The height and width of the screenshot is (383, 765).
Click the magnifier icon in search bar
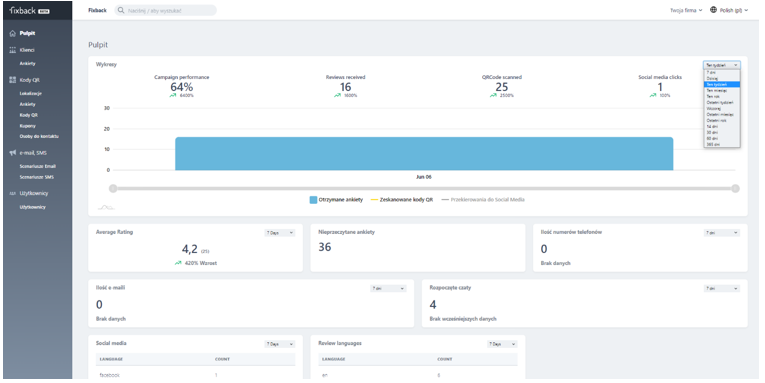click(x=121, y=10)
